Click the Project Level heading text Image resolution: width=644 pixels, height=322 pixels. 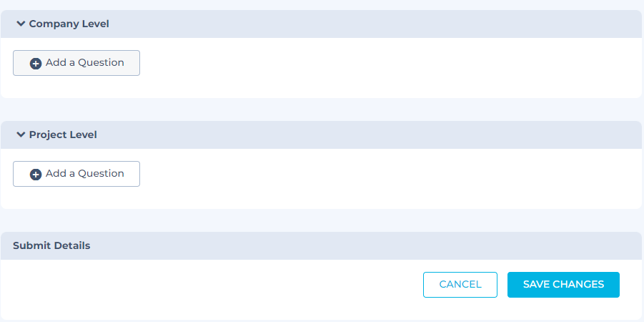click(63, 135)
